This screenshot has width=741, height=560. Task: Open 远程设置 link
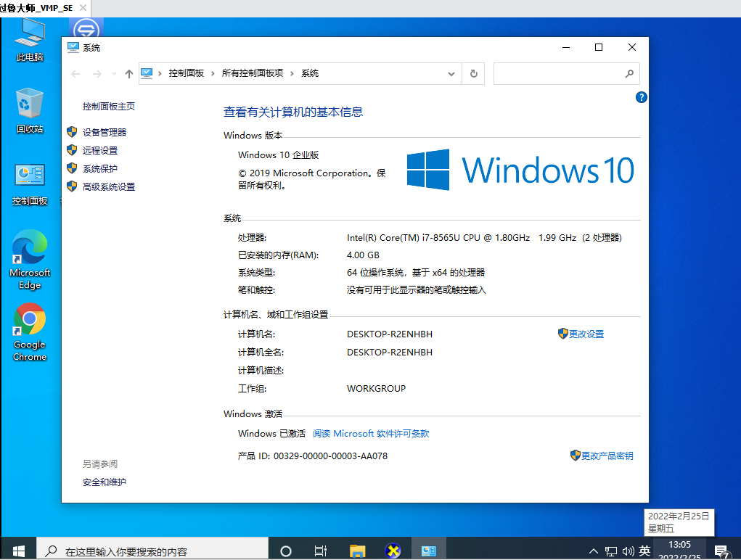click(100, 151)
